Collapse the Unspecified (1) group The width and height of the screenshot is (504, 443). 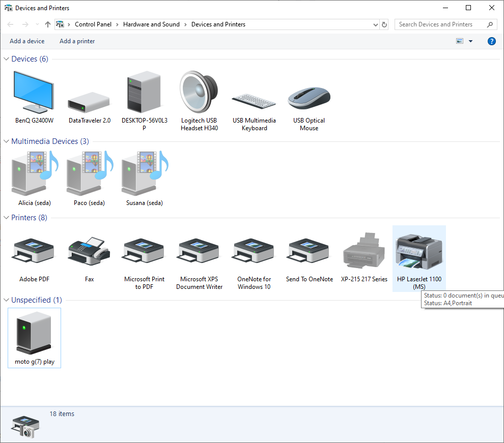pos(6,300)
